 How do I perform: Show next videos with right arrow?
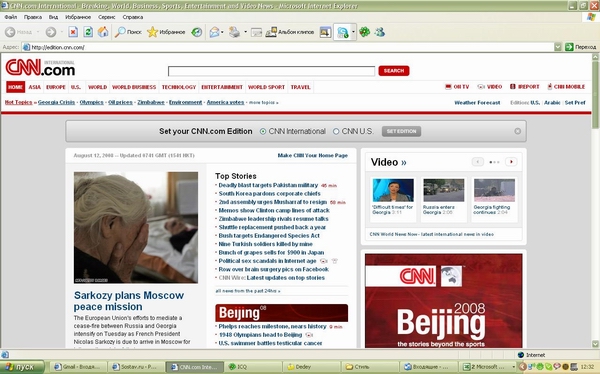click(x=511, y=162)
